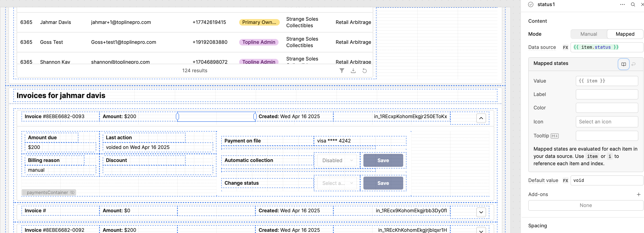The image size is (644, 233).
Task: Click the Value {{ item }} field
Action: pyautogui.click(x=607, y=81)
